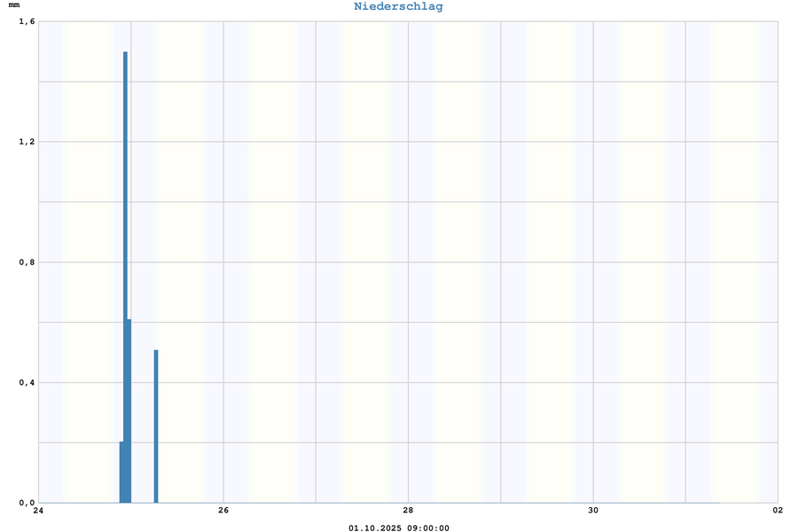Click the Niederschlag chart title

[398, 7]
